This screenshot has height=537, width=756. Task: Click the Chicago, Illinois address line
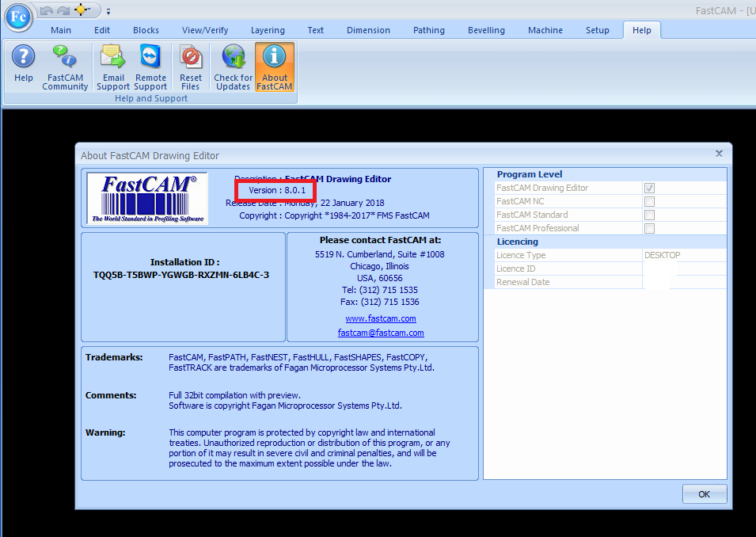click(x=379, y=266)
